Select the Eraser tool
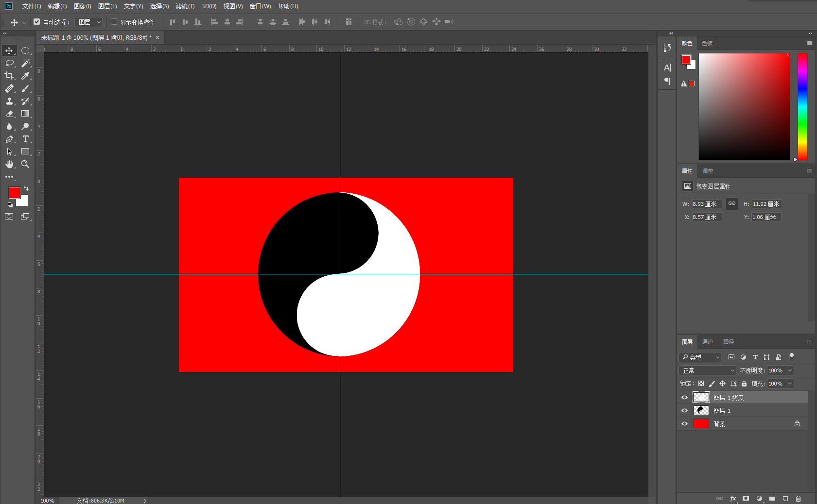817x504 pixels. pos(9,114)
